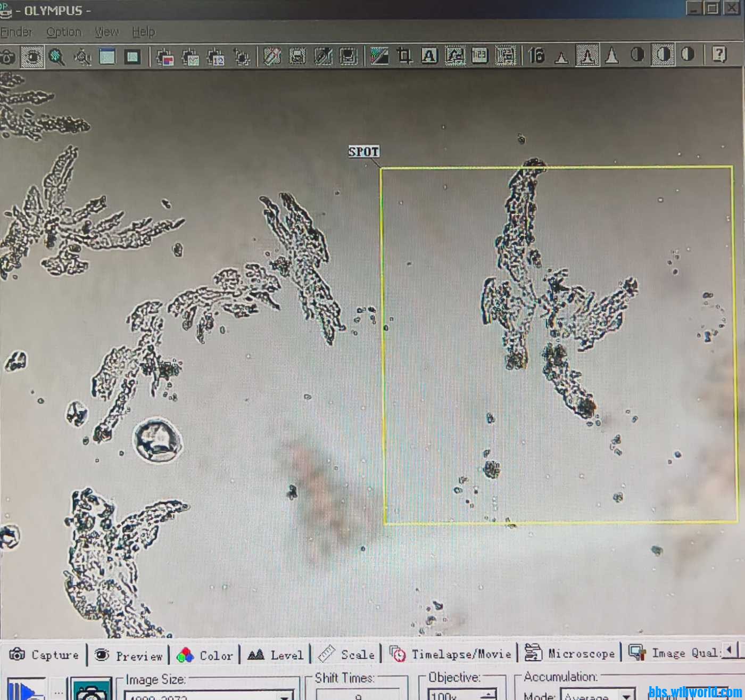Toggle the highlighted middle contrast circle button

point(663,55)
